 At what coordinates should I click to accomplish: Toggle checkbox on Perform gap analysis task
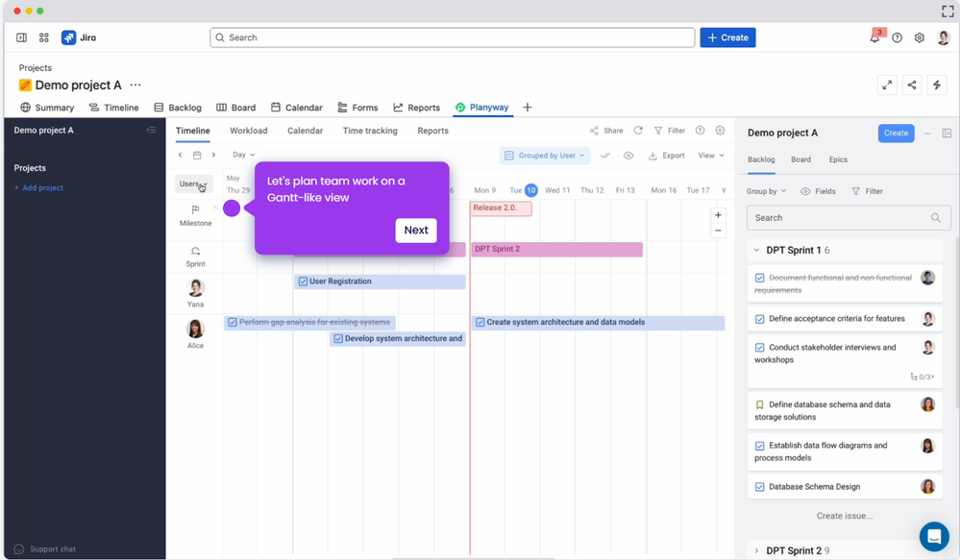click(x=232, y=322)
